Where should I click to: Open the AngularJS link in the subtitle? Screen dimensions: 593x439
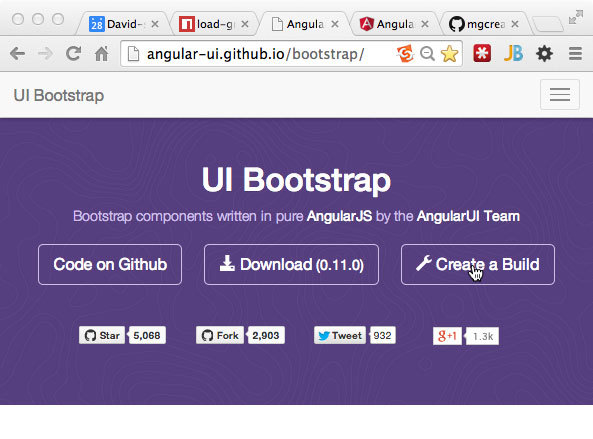pyautogui.click(x=340, y=216)
